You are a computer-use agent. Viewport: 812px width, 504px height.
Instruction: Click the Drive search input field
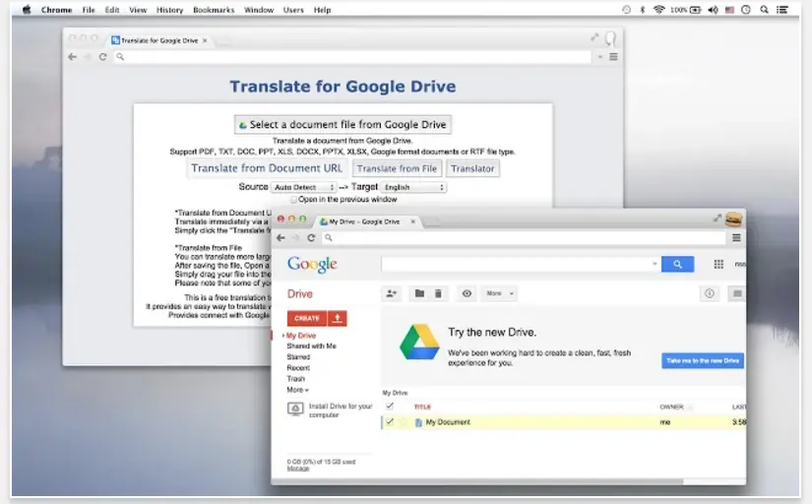pos(516,264)
